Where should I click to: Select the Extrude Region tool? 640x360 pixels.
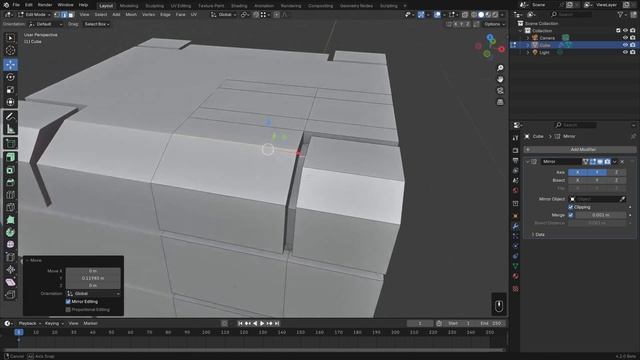click(10, 157)
